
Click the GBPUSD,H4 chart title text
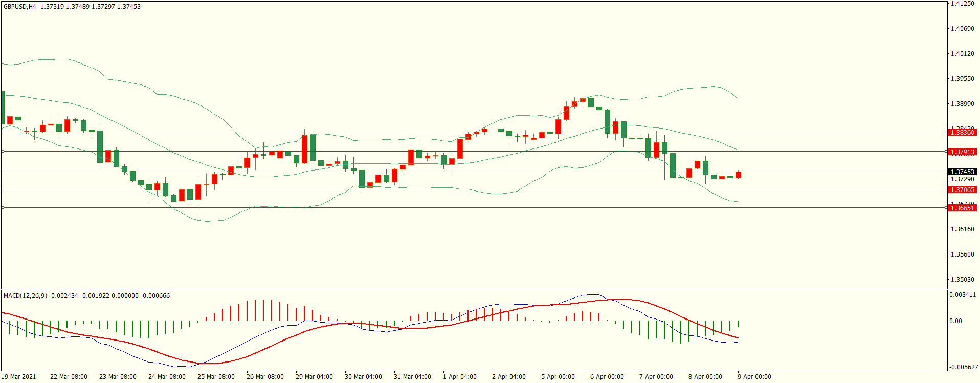[20, 7]
